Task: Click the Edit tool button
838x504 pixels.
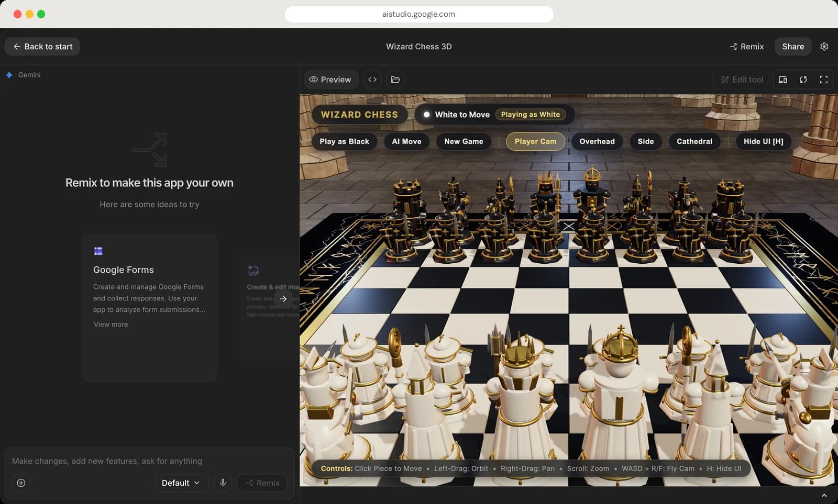Action: coord(742,80)
